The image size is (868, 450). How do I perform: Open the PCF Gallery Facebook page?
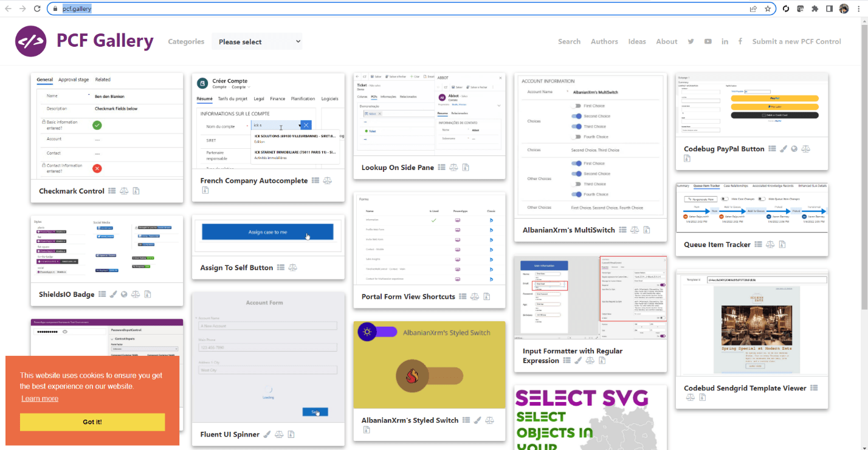click(x=740, y=41)
